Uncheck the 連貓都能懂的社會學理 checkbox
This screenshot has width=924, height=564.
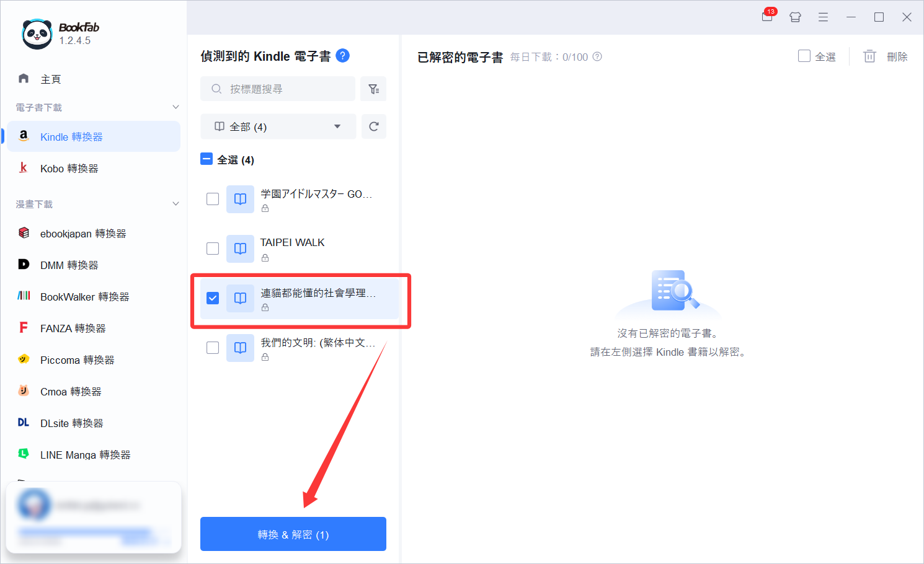point(213,298)
